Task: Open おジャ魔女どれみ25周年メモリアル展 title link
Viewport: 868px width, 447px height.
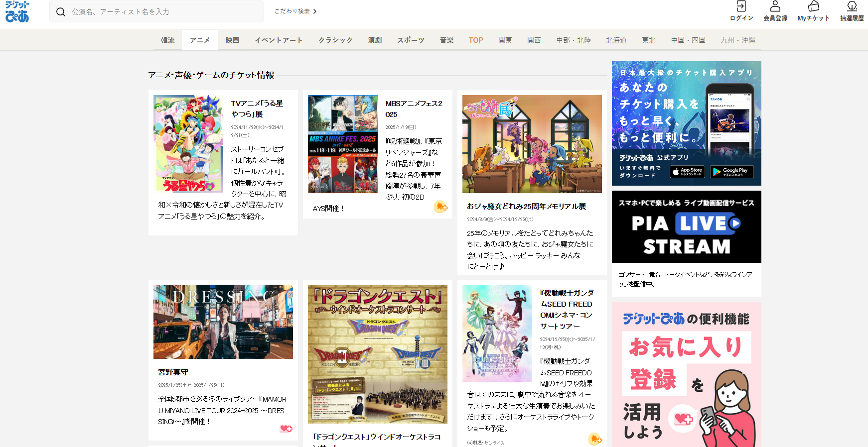Action: [527, 206]
